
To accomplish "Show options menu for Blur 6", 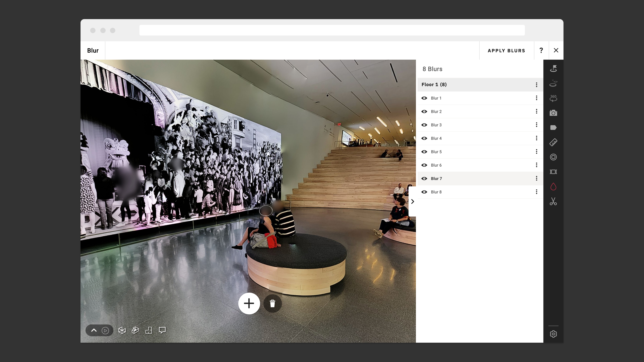I will (536, 165).
